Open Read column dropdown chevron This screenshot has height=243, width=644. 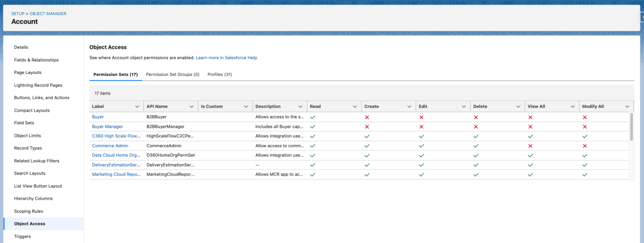tap(355, 107)
